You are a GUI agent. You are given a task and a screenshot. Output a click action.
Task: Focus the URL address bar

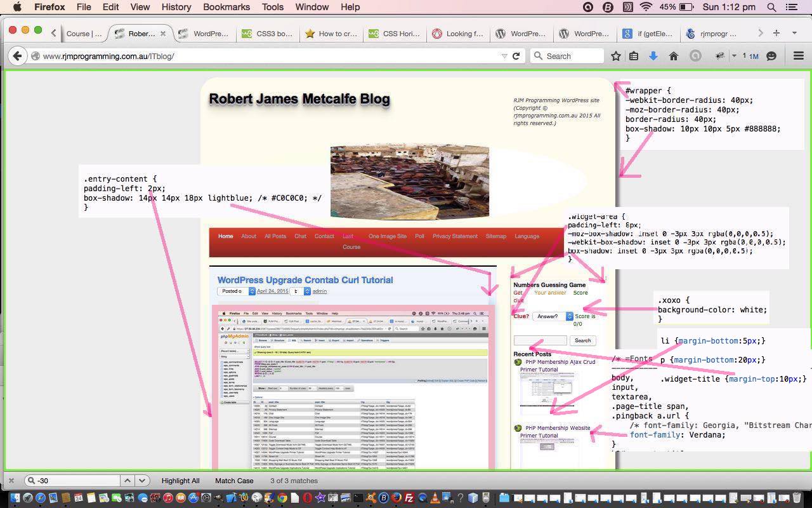270,56
